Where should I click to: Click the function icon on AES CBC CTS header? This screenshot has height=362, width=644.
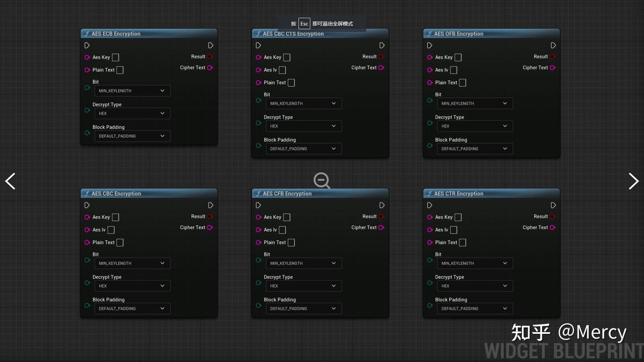(x=258, y=34)
